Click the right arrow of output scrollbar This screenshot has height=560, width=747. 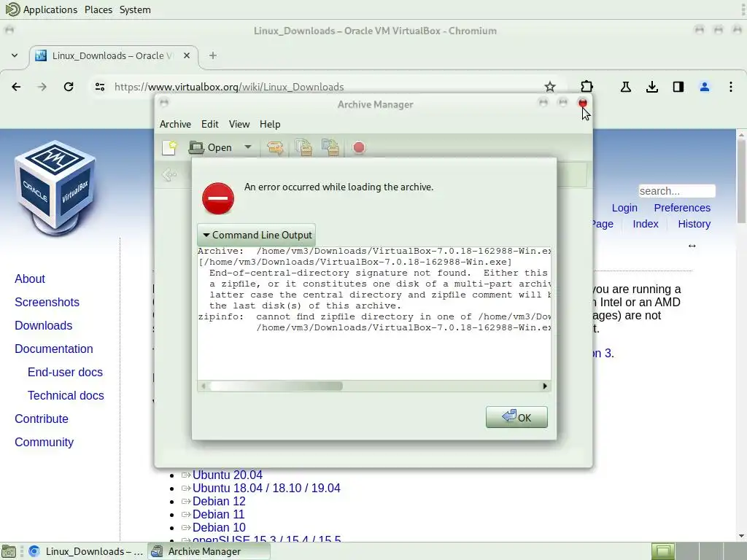[x=545, y=386]
